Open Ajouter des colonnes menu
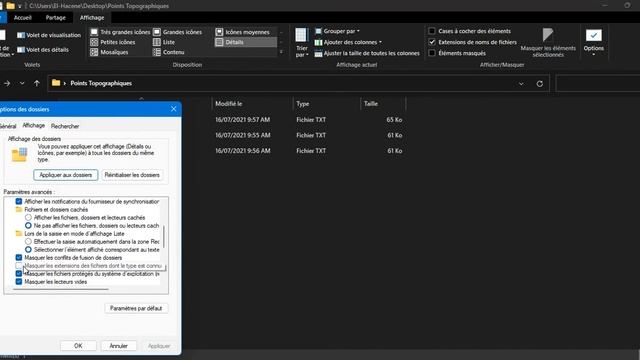Viewport: 640px width, 360px height. [x=348, y=42]
